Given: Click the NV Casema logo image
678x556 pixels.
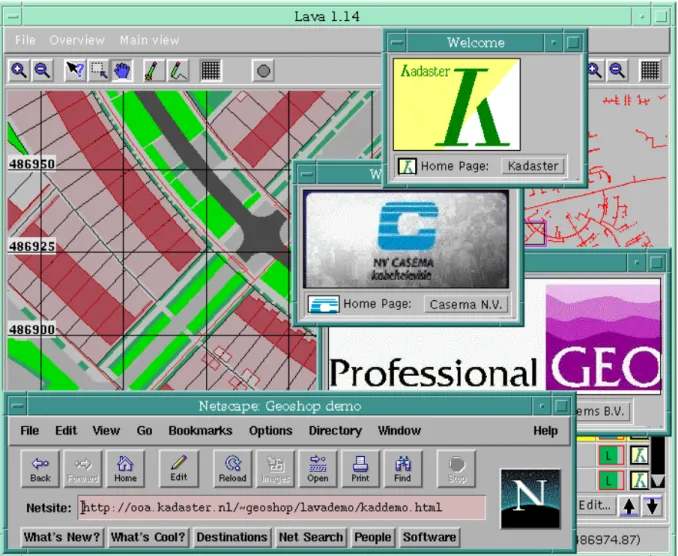Looking at the screenshot, I should point(406,239).
